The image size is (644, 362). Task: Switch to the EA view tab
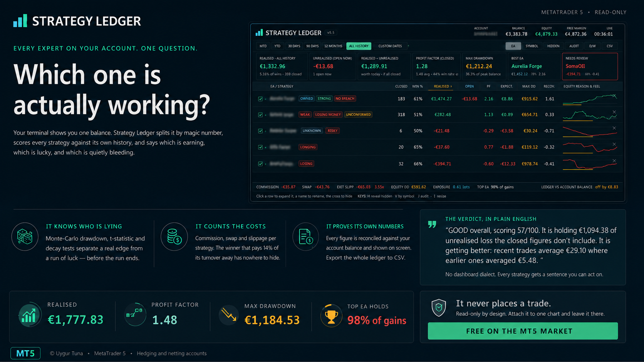[513, 46]
